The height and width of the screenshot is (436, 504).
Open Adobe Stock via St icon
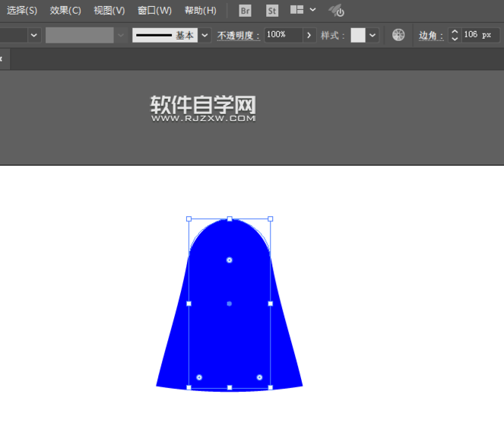272,11
